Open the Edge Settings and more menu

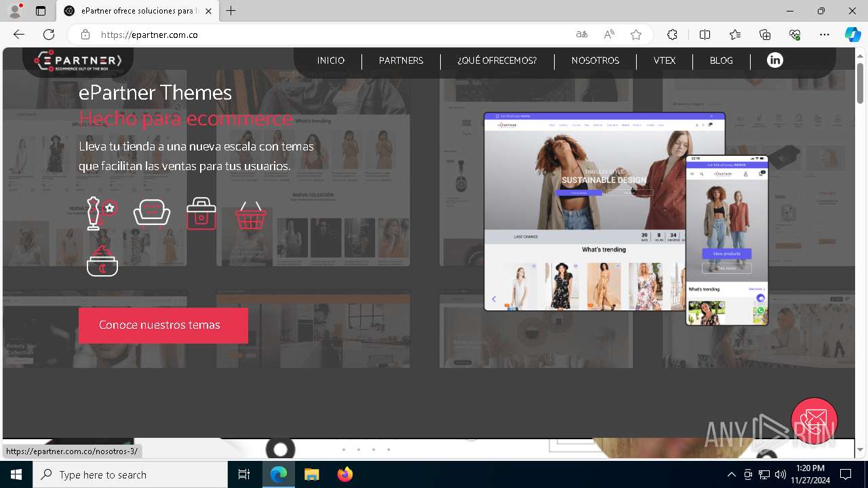pos(825,35)
